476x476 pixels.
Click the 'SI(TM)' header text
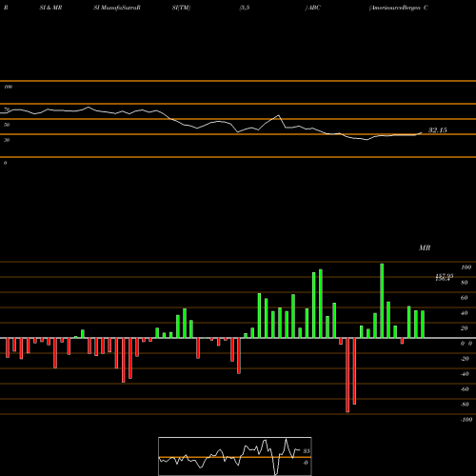[x=181, y=8]
